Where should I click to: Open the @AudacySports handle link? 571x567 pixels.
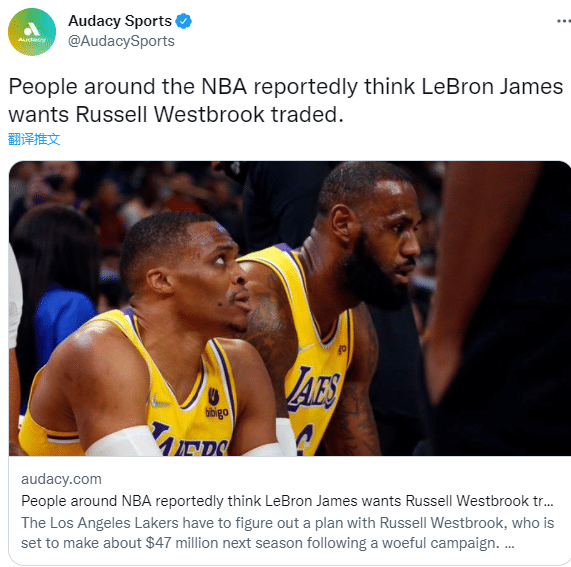(121, 41)
